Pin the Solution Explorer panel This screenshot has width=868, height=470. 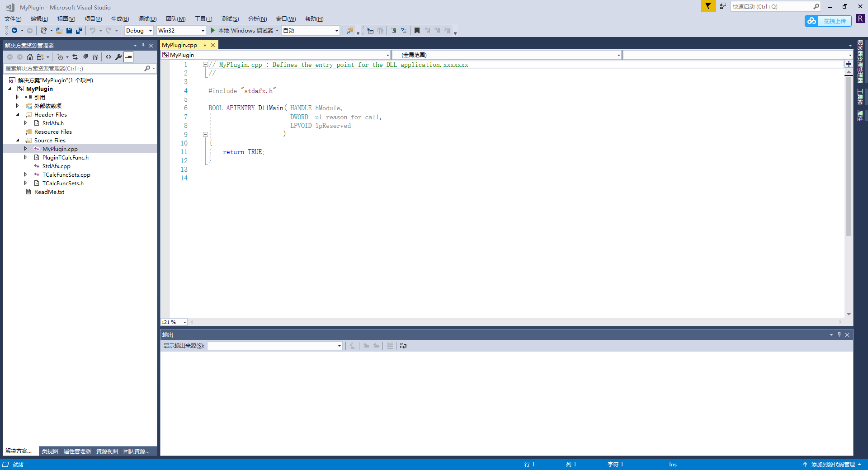click(143, 45)
